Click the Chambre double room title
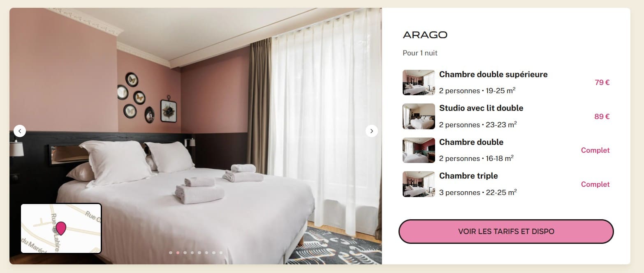 [471, 142]
